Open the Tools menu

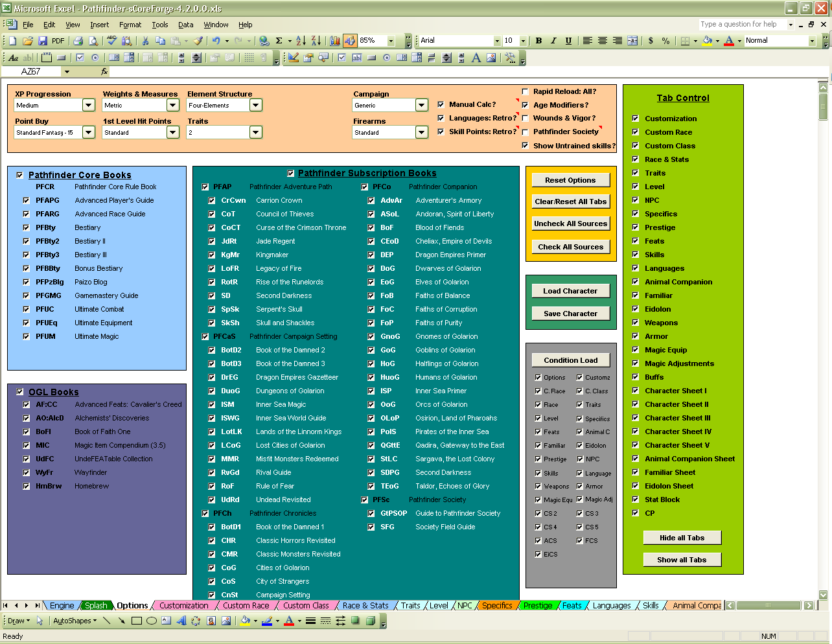pyautogui.click(x=160, y=25)
